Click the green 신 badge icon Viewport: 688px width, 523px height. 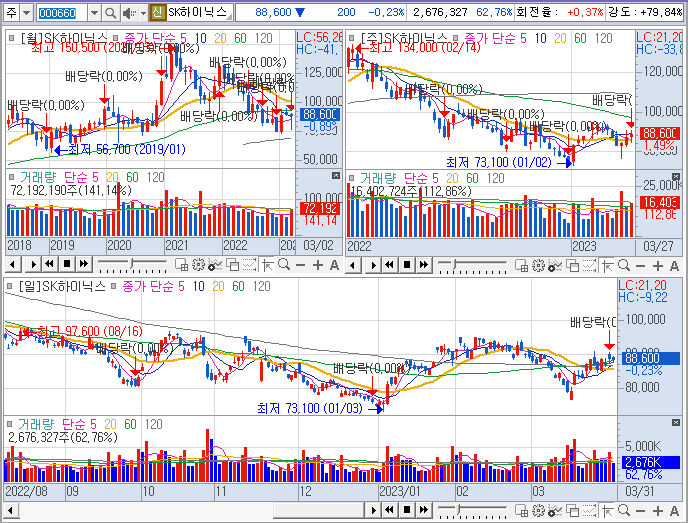pyautogui.click(x=157, y=12)
